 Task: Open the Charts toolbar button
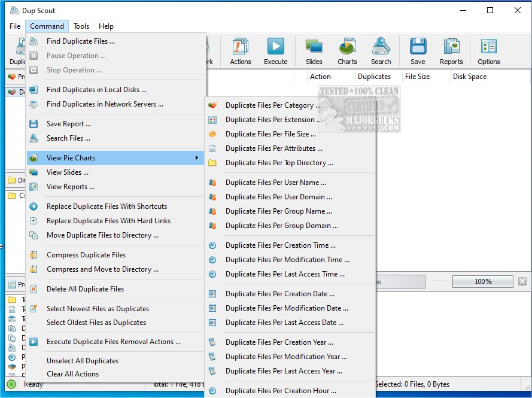coord(347,51)
